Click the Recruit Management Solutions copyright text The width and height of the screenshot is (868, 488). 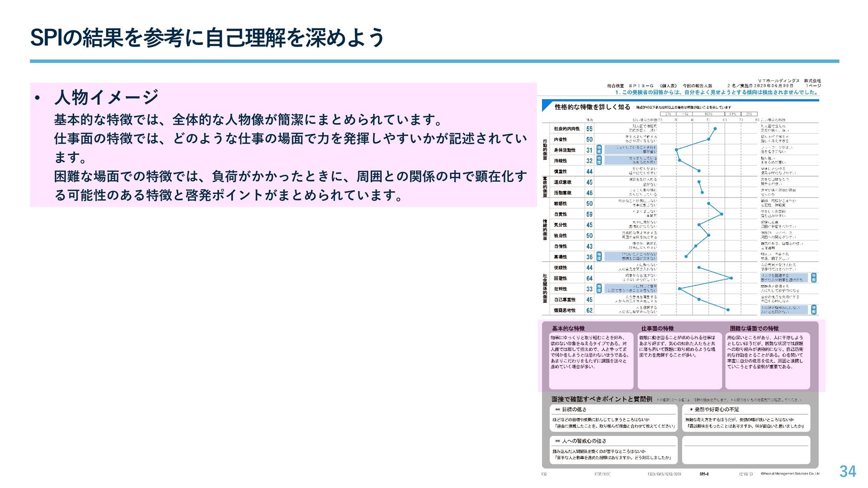[790, 474]
